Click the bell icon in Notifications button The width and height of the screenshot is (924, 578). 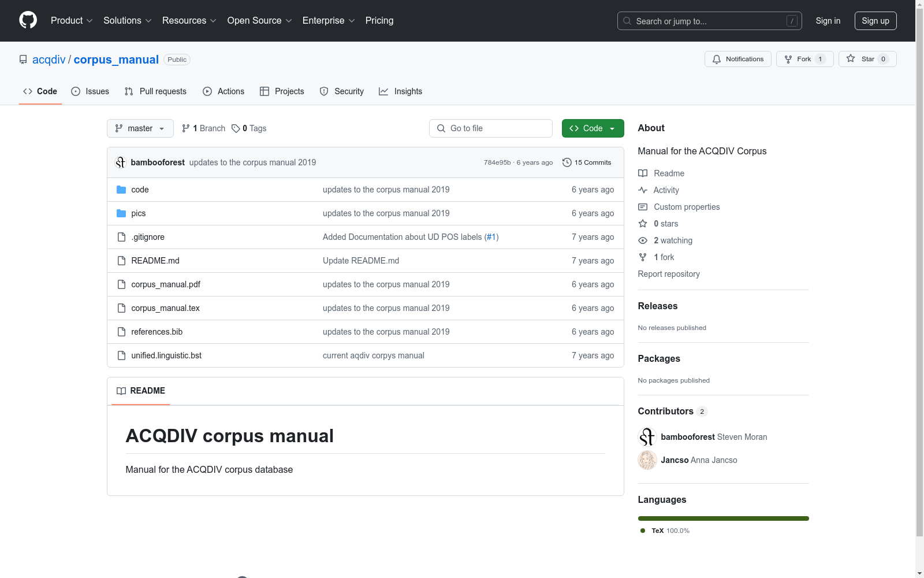click(x=717, y=59)
